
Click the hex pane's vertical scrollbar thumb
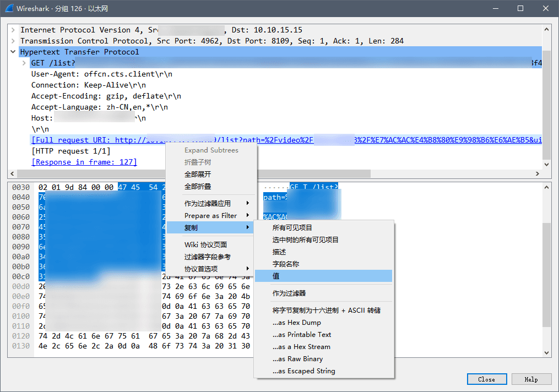click(x=546, y=275)
